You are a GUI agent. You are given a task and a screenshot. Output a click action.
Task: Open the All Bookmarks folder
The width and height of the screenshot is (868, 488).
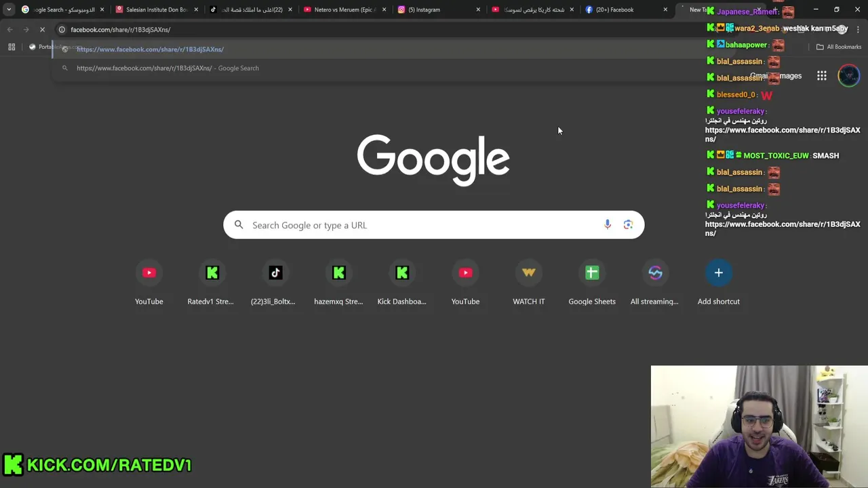pyautogui.click(x=839, y=47)
